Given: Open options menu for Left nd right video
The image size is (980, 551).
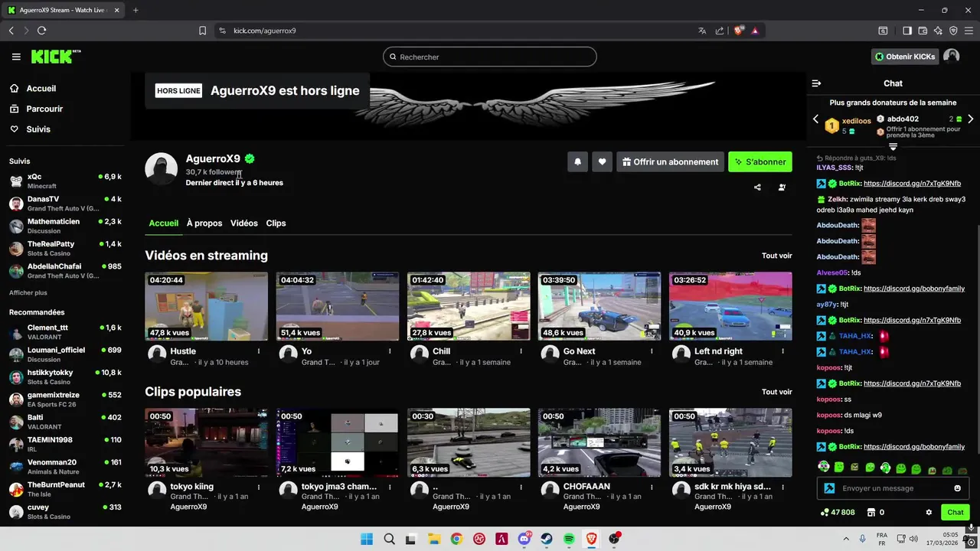Looking at the screenshot, I should 782,351.
